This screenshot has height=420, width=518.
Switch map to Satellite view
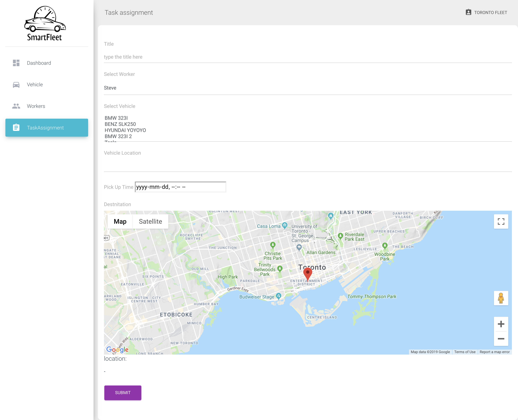click(x=150, y=221)
